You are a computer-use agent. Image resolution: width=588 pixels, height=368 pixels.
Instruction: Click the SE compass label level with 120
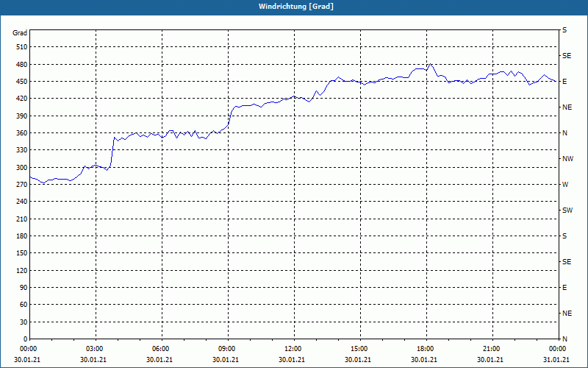click(567, 262)
